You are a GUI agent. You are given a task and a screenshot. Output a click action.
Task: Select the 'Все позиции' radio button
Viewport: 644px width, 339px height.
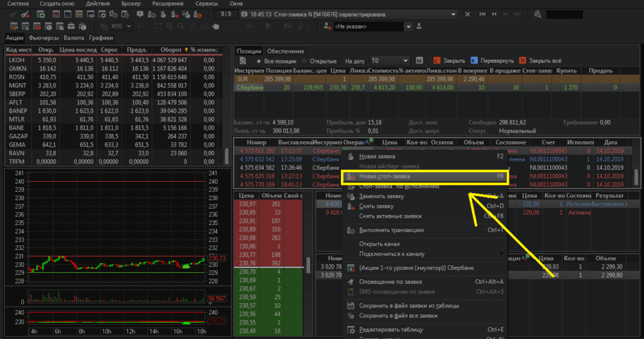pyautogui.click(x=258, y=61)
